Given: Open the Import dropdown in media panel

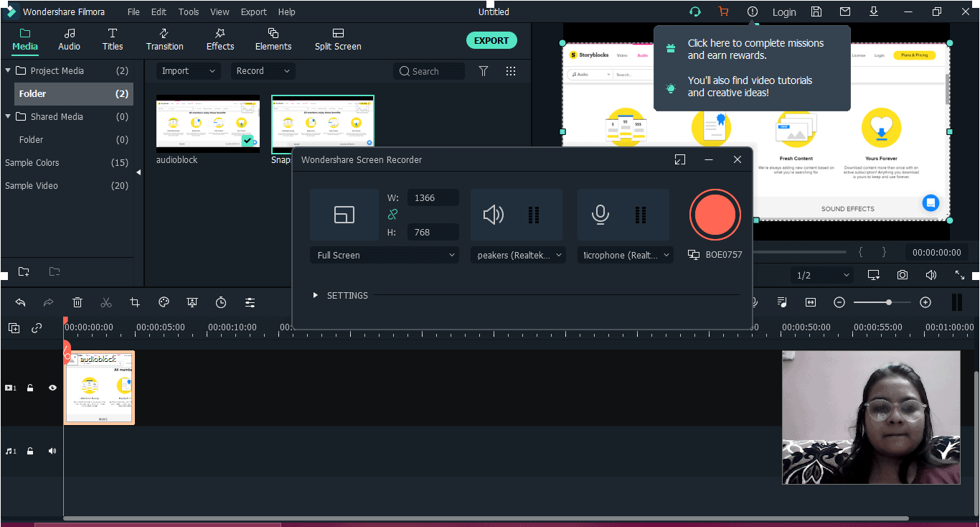Looking at the screenshot, I should point(188,70).
